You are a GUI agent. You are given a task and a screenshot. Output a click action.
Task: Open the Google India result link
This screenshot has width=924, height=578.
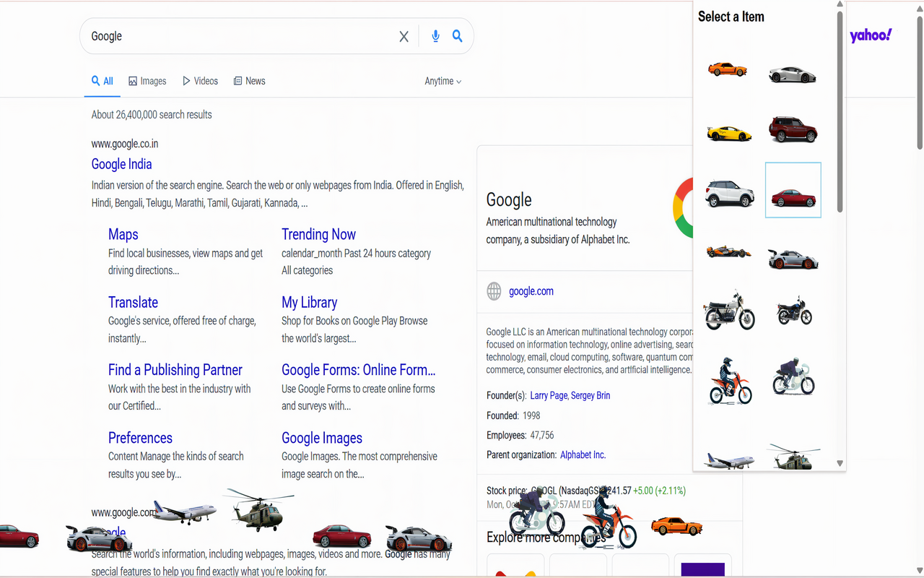click(121, 164)
